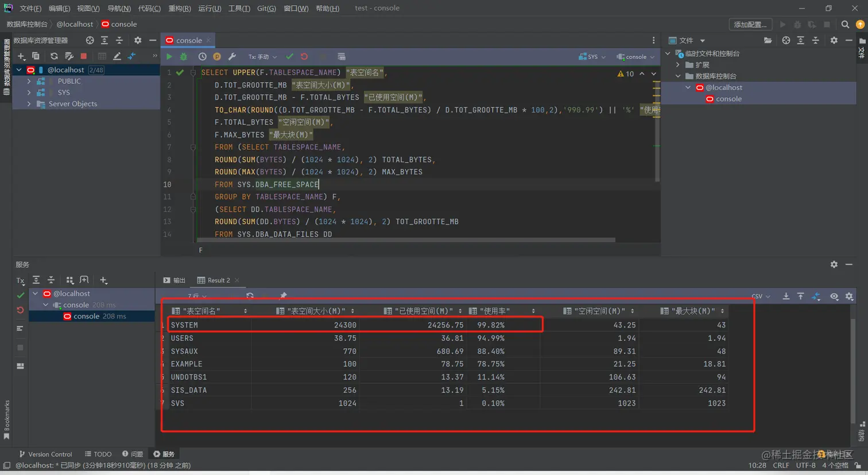Click the green bug debug icon in console toolbar
The width and height of the screenshot is (868, 475).
tap(184, 57)
